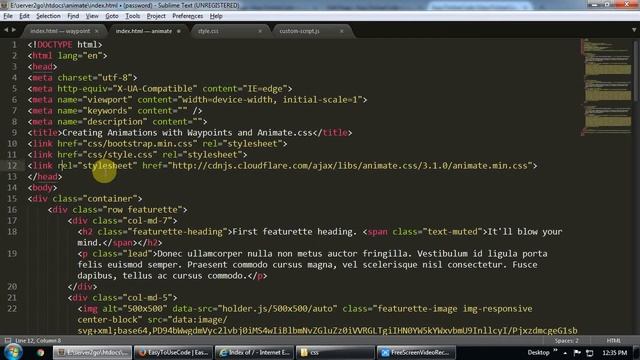Close the index.html — waypoint tab
The width and height of the screenshot is (640, 360).
(x=97, y=31)
